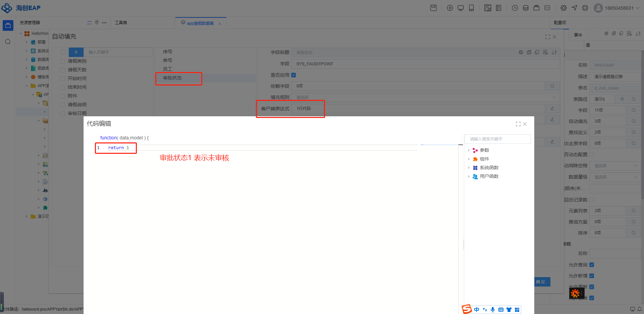This screenshot has height=314, width=644.
Task: Check the 请假类别 checkbox
Action: point(63,61)
